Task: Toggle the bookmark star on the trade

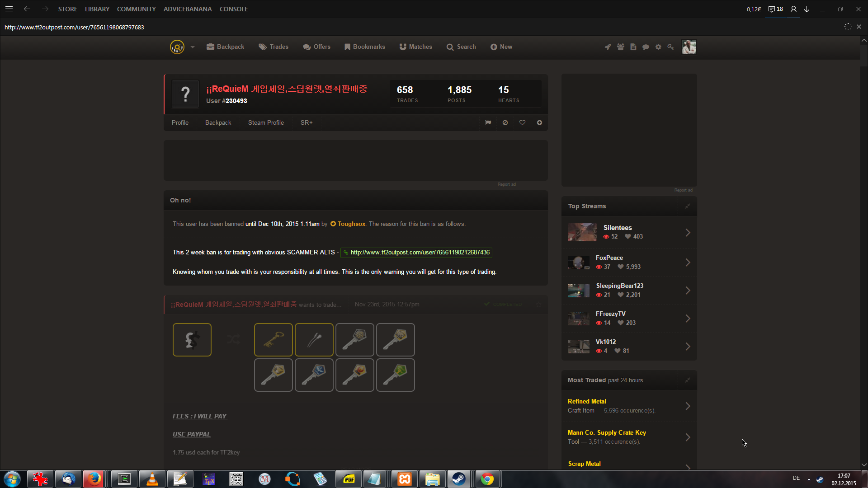Action: [538, 305]
